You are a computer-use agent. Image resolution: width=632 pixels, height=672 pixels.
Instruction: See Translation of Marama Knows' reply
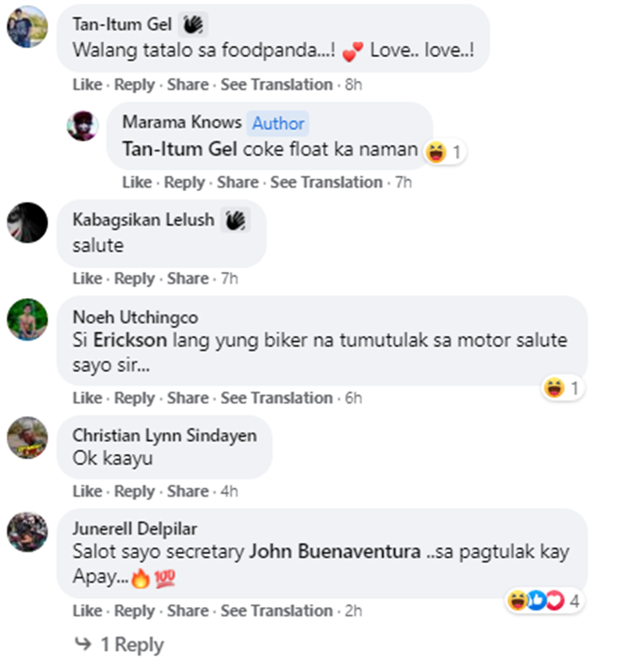tap(326, 182)
